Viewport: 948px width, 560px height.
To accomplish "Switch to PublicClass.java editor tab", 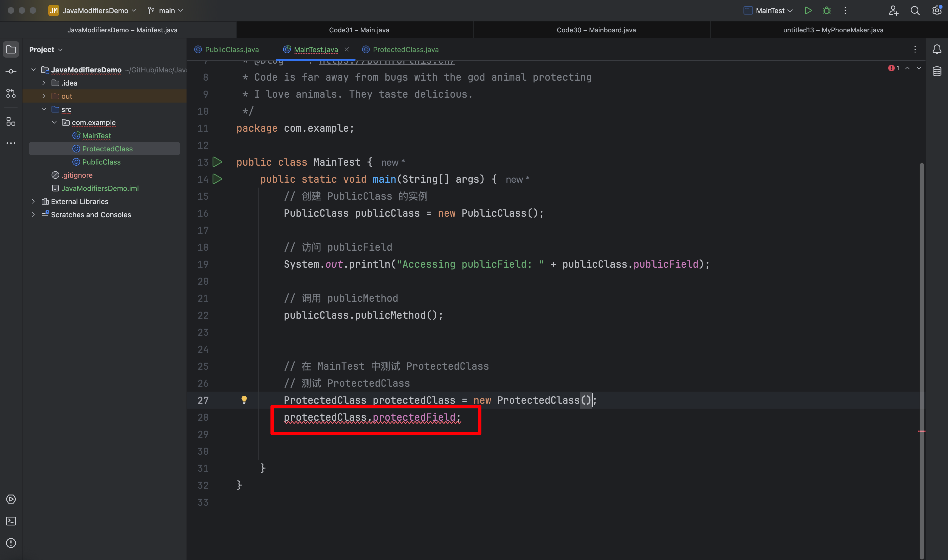I will 227,49.
